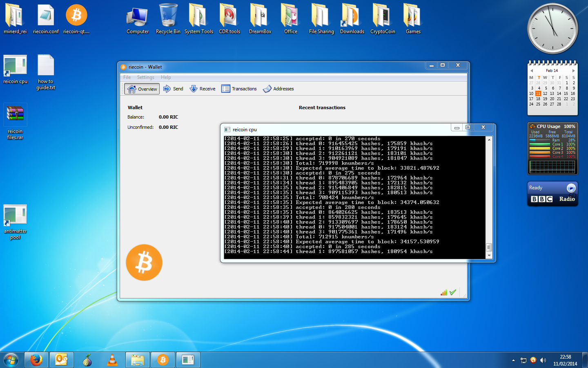
Task: Select the how to guide.txt file
Action: point(46,72)
